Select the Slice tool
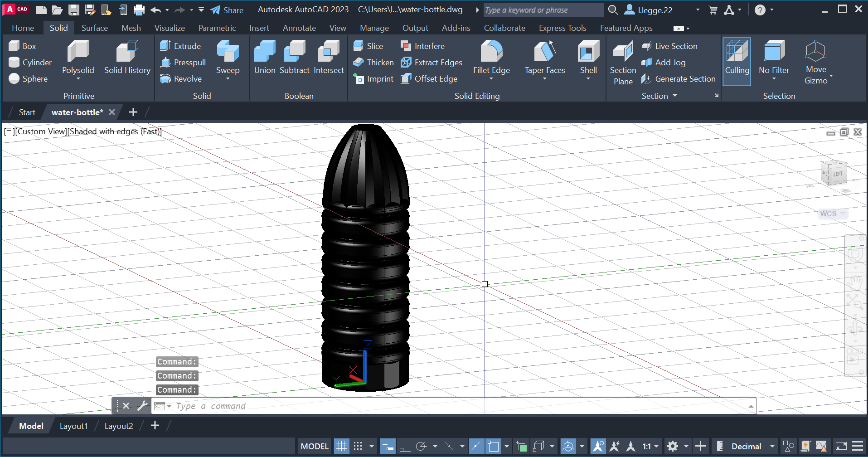The width and height of the screenshot is (868, 457). coord(368,46)
